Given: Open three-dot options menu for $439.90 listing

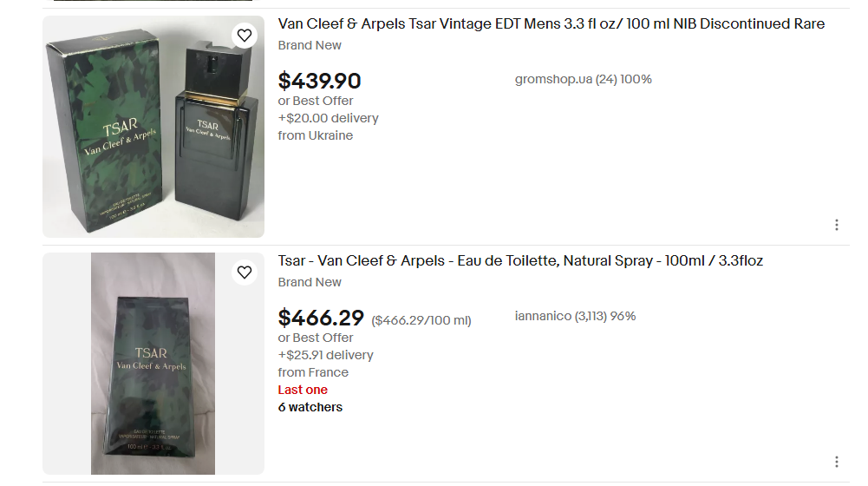Looking at the screenshot, I should click(836, 225).
